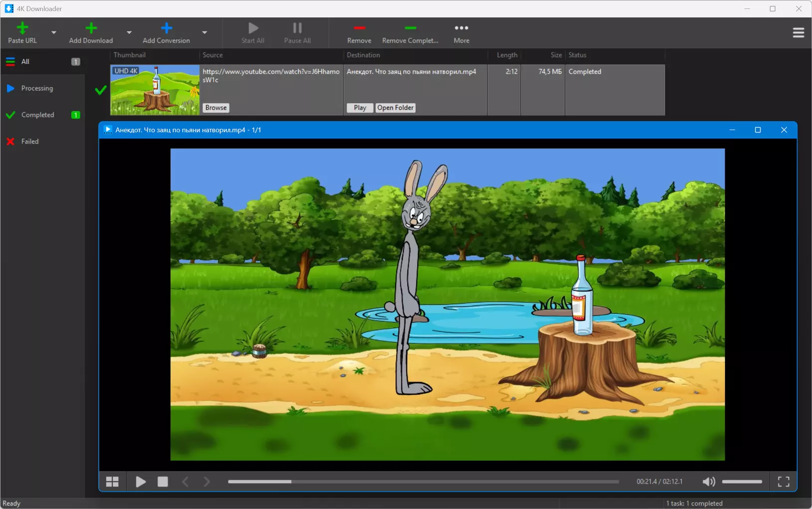Click the Remove red minus icon

pyautogui.click(x=359, y=28)
